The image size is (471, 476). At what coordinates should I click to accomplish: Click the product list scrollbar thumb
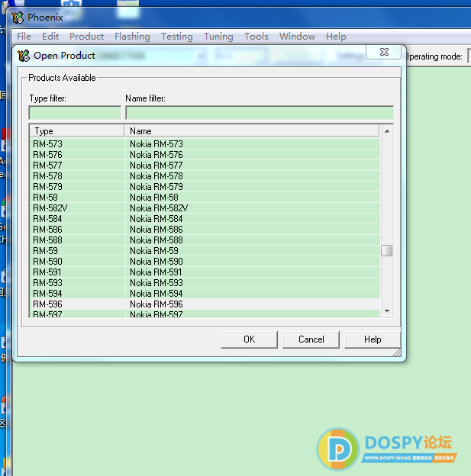[x=387, y=251]
